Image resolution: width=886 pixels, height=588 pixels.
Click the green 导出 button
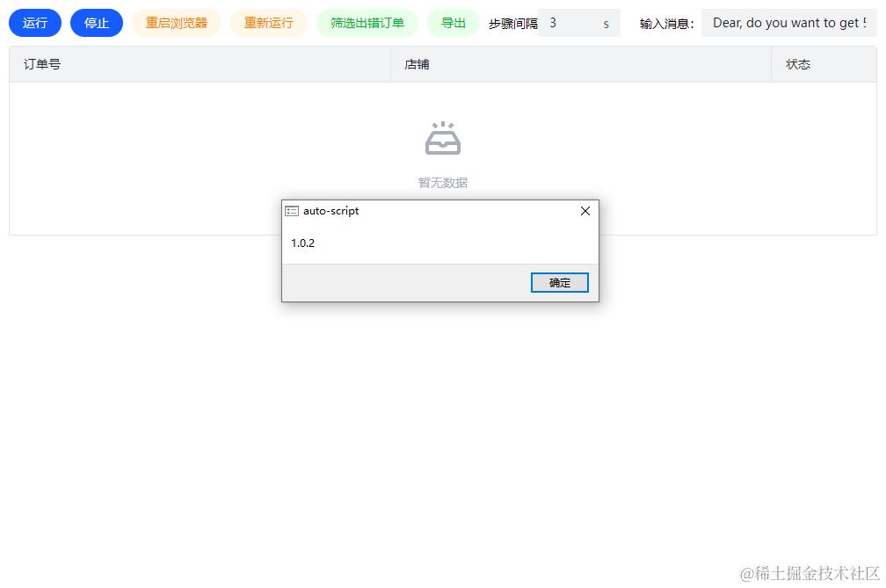[x=454, y=23]
